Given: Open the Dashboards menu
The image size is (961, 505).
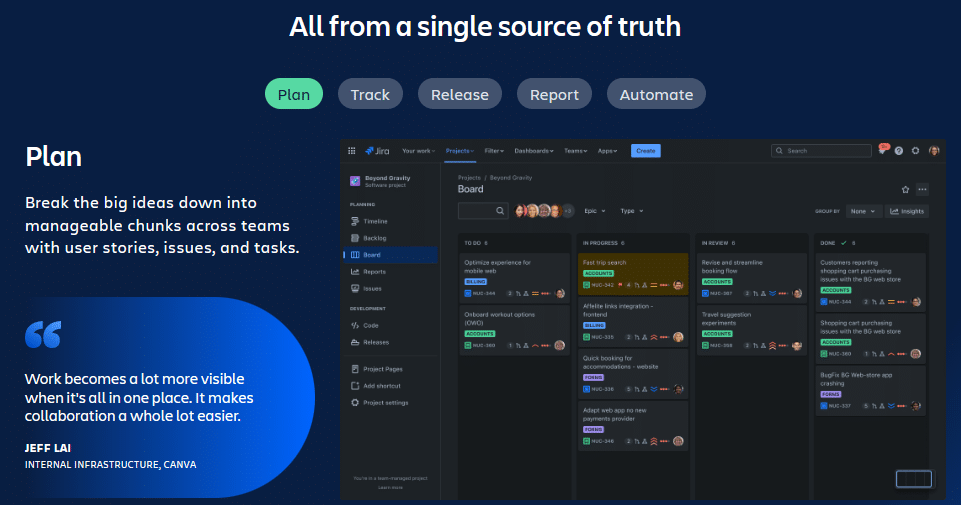Looking at the screenshot, I should pos(536,151).
